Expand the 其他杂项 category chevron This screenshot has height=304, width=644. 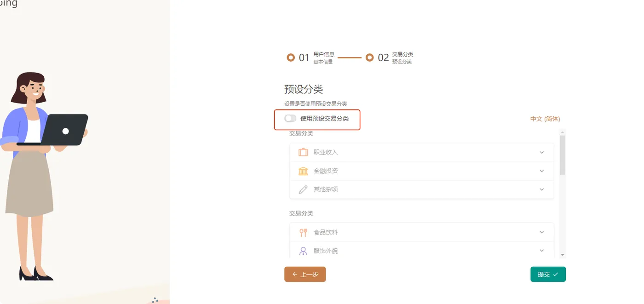[x=541, y=189]
